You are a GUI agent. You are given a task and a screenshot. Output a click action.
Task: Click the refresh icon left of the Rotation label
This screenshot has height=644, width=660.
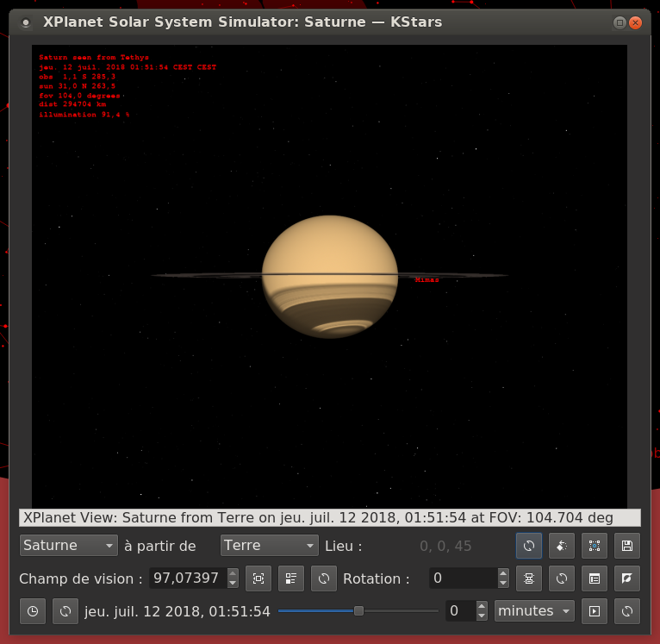324,578
